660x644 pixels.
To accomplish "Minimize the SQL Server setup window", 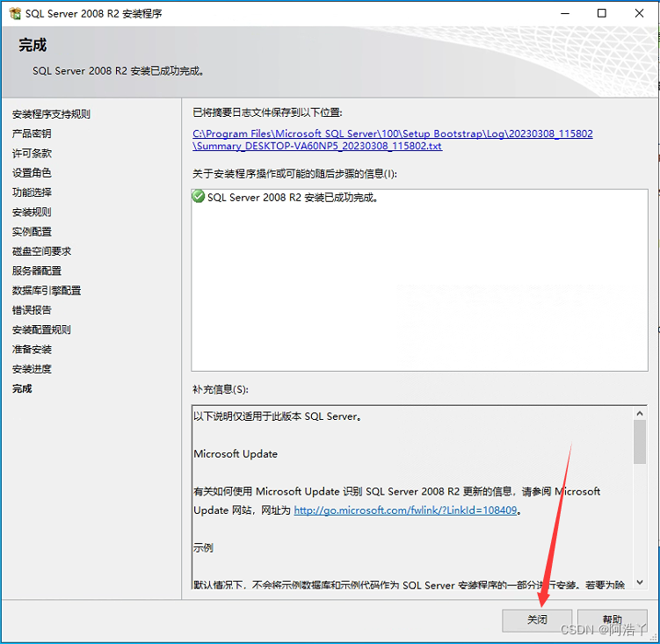I will (x=565, y=13).
